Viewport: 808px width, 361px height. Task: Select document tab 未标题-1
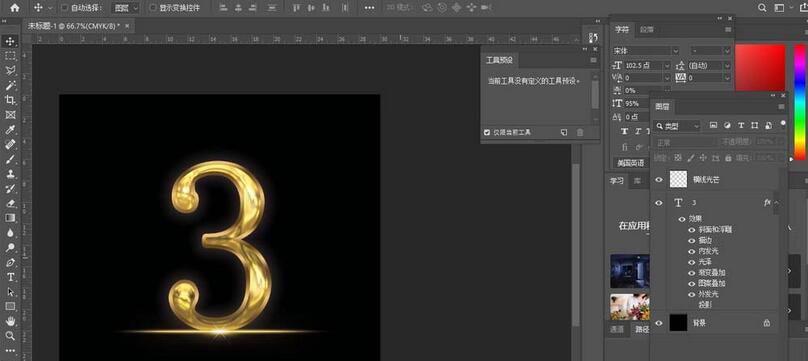pyautogui.click(x=74, y=26)
